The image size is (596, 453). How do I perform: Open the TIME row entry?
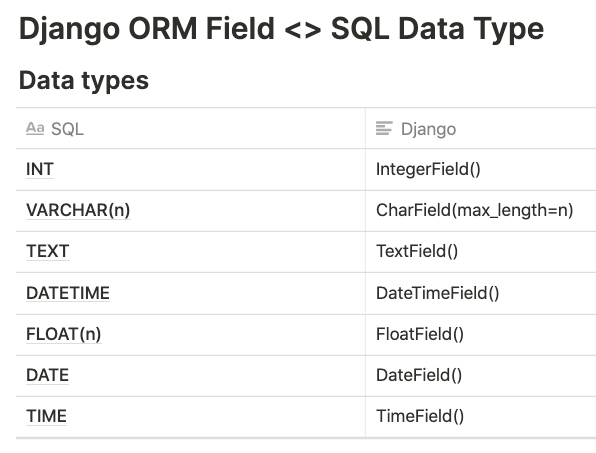46,416
